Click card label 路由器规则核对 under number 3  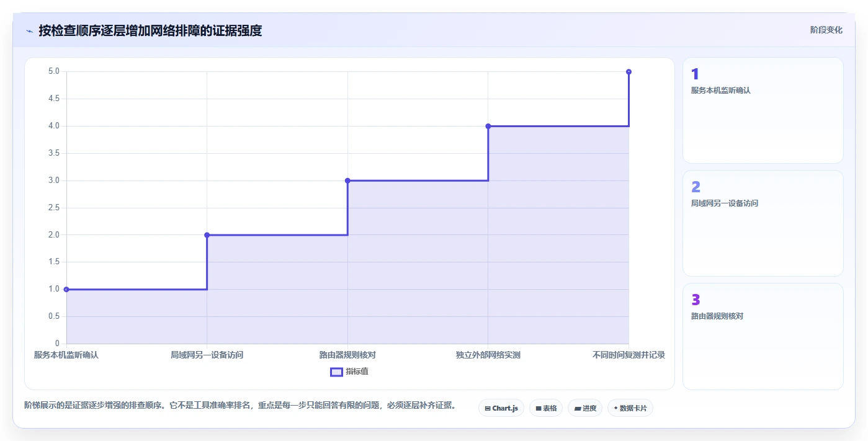[717, 316]
